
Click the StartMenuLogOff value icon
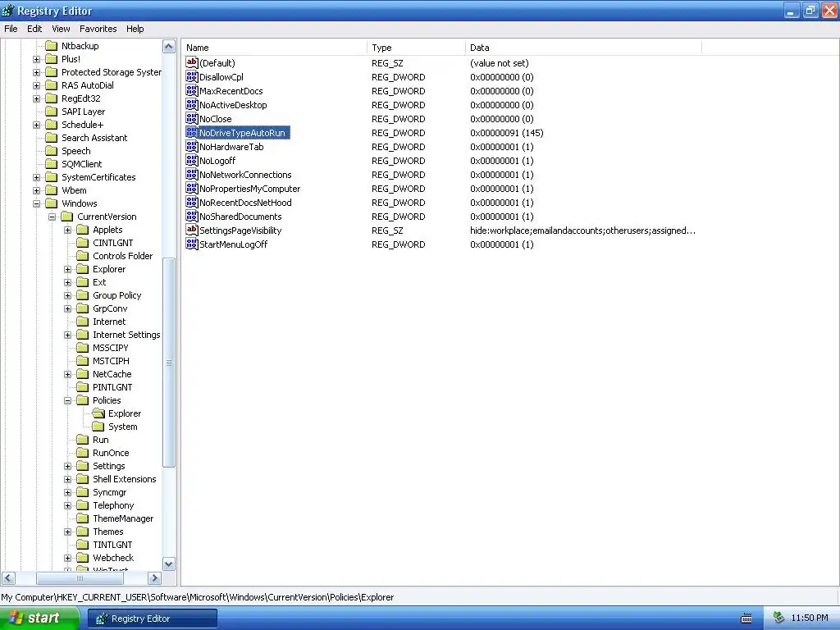[192, 244]
